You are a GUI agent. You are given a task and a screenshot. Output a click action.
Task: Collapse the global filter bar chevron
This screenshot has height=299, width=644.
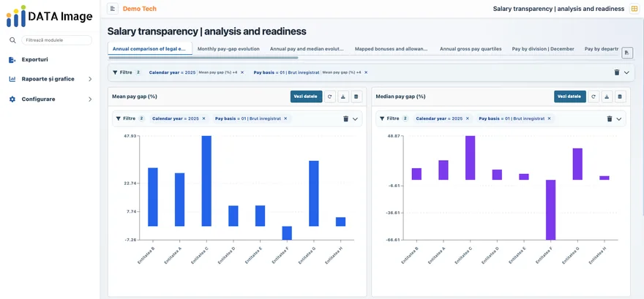pyautogui.click(x=626, y=72)
